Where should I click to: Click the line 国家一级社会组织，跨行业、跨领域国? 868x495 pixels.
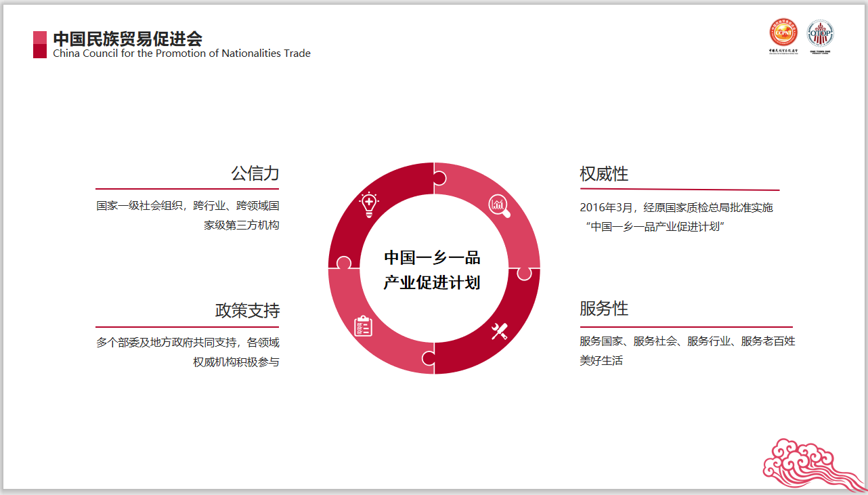pos(188,205)
